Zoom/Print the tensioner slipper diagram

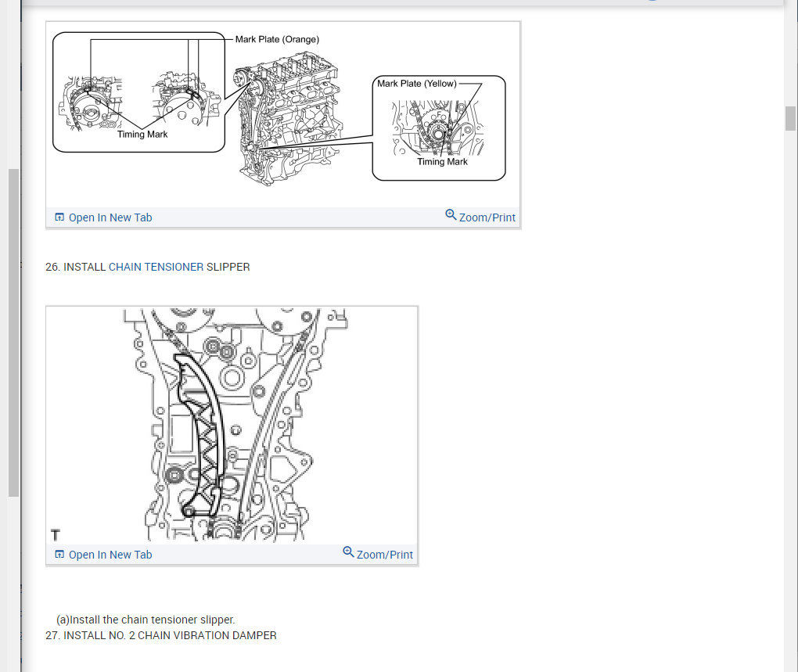click(x=385, y=555)
